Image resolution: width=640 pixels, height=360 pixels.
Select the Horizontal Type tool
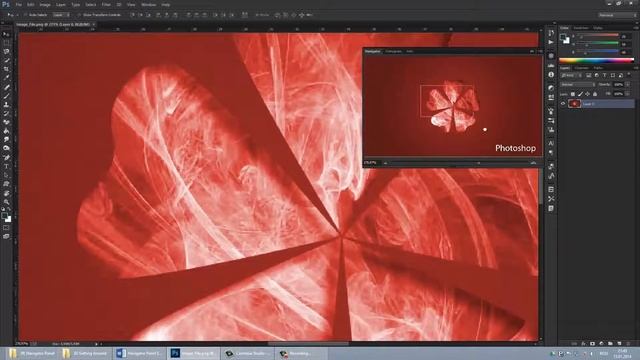click(x=6, y=167)
